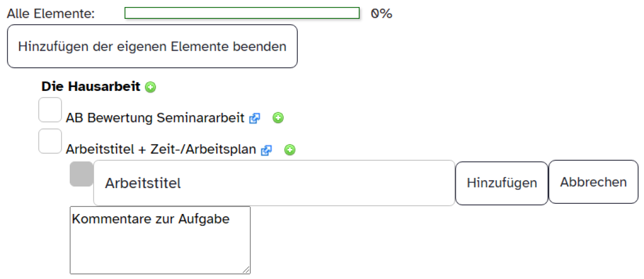Click green plus icon beside Die Hausarbeit
The image size is (644, 279).
[151, 87]
